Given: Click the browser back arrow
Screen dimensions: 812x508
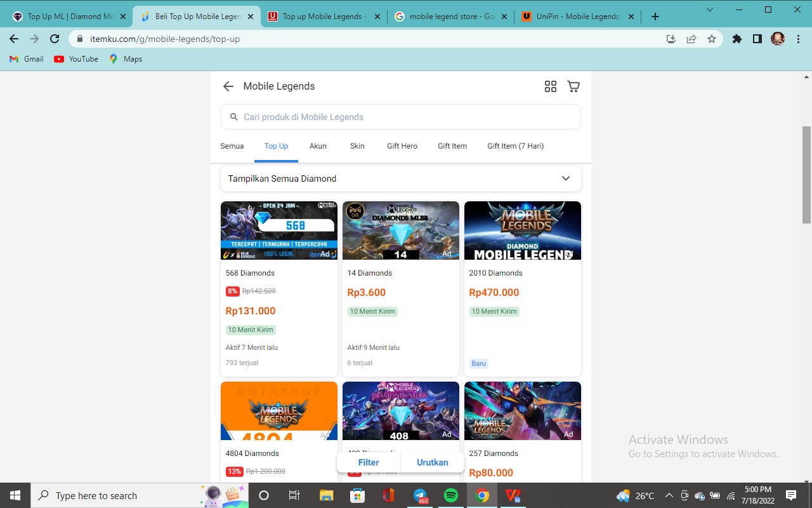Looking at the screenshot, I should click(x=14, y=39).
